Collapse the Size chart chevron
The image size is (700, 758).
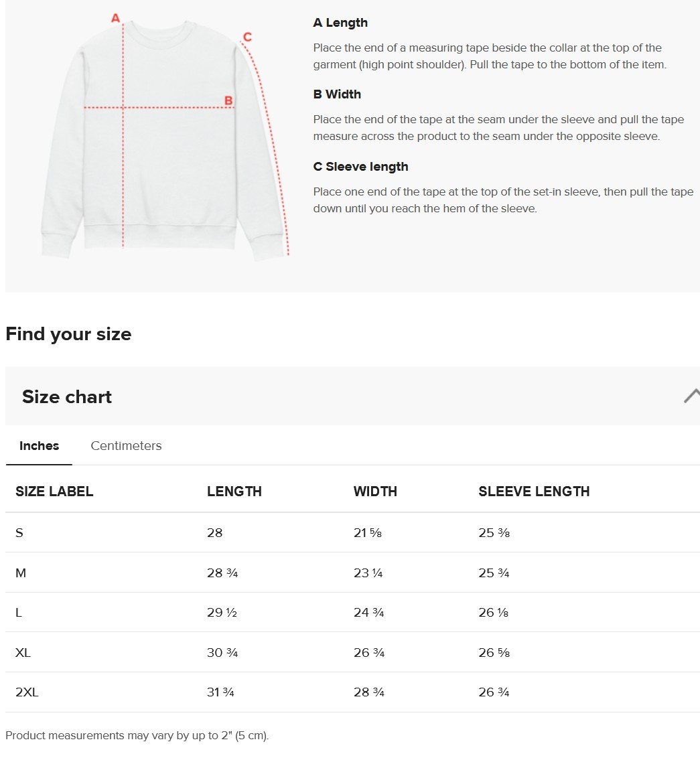(692, 396)
